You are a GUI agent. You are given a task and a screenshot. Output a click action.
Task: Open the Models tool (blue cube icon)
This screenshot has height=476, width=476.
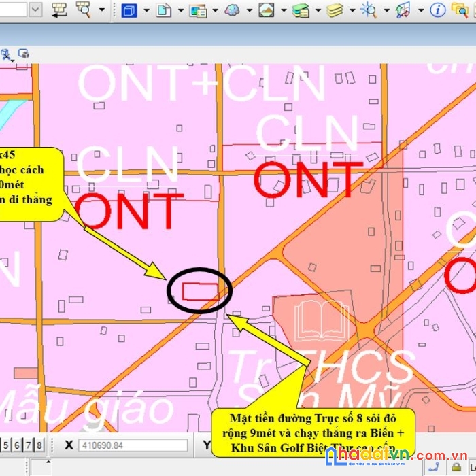[129, 11]
